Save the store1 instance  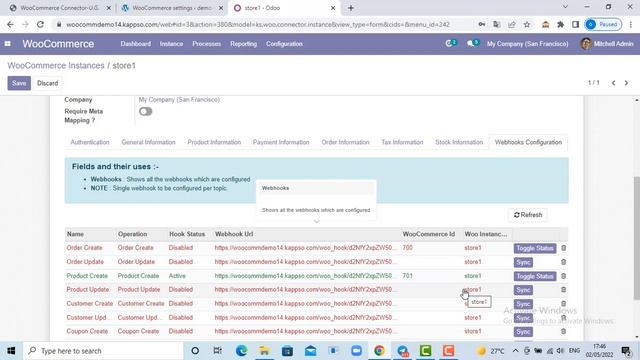pyautogui.click(x=19, y=83)
